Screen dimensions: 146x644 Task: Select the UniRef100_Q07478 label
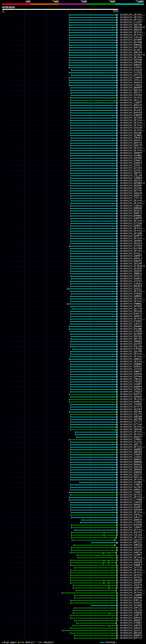pos(131,407)
